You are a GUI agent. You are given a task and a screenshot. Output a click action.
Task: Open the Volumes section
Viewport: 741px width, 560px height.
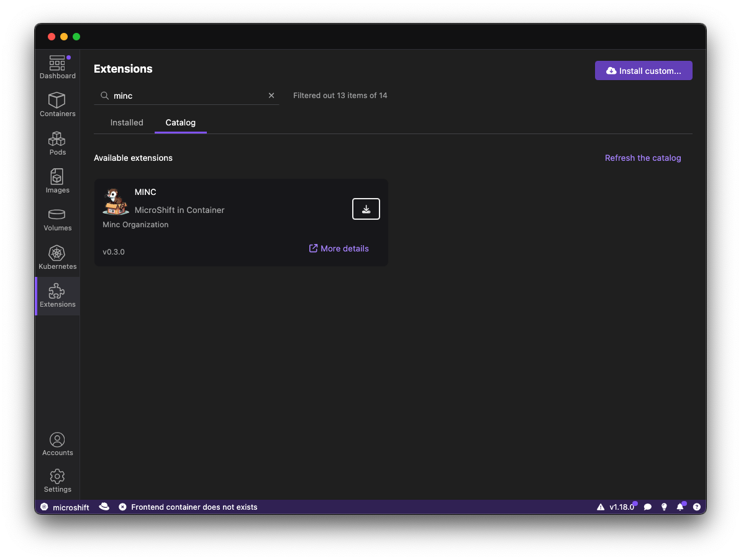[57, 219]
